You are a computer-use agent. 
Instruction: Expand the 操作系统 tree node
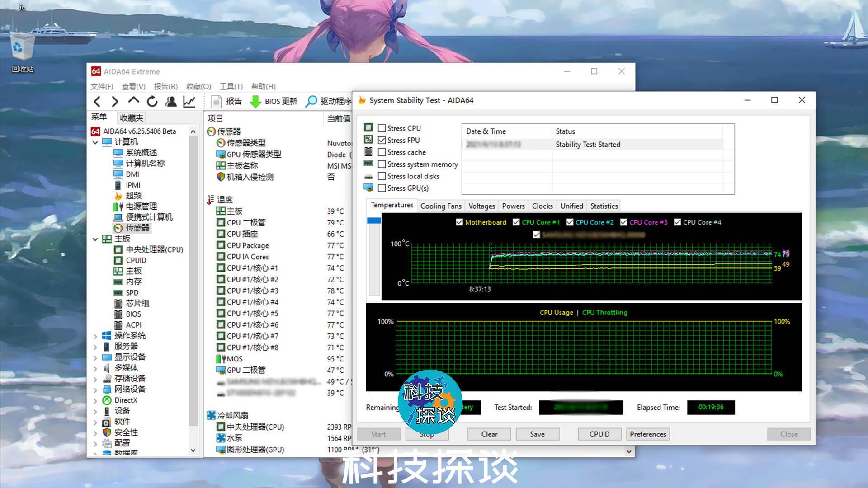pos(95,336)
